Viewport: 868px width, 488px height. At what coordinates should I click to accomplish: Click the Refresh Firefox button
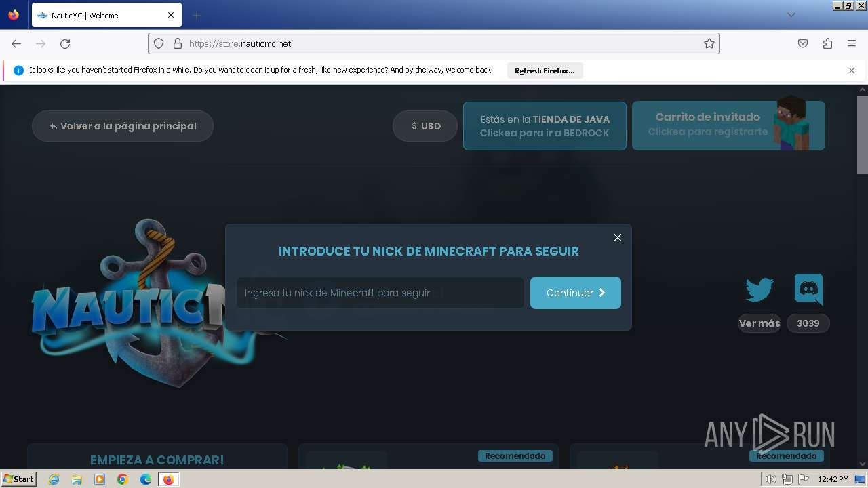click(545, 70)
